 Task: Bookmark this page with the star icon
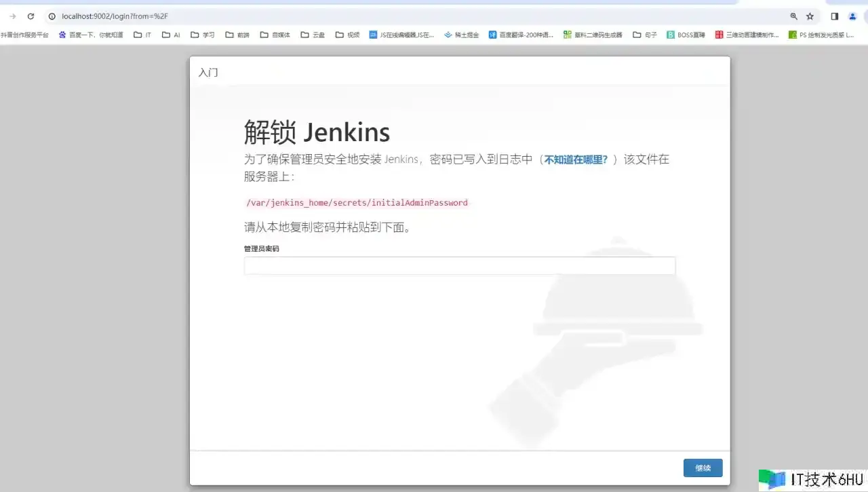click(x=810, y=16)
